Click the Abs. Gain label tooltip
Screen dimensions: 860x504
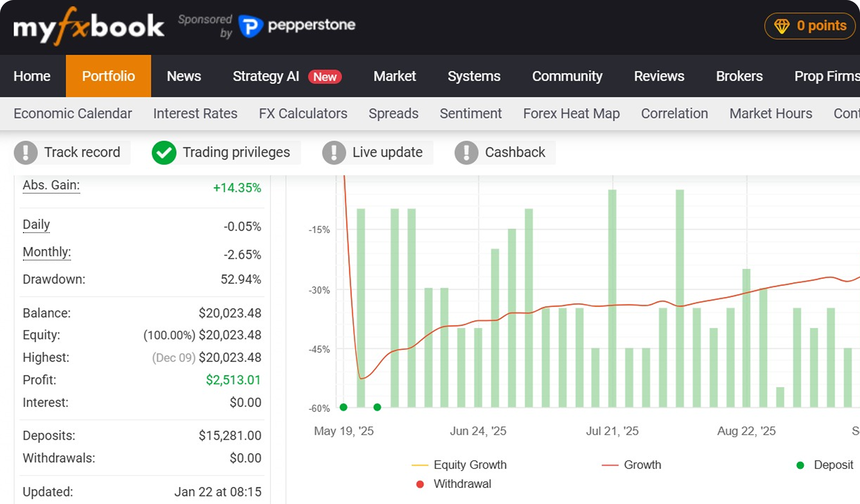(x=51, y=185)
